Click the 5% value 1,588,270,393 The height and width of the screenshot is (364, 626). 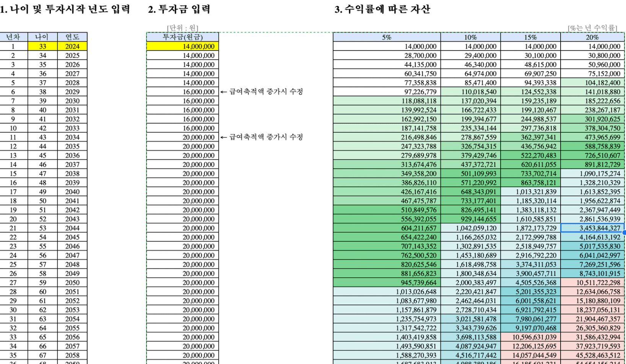(x=387, y=355)
